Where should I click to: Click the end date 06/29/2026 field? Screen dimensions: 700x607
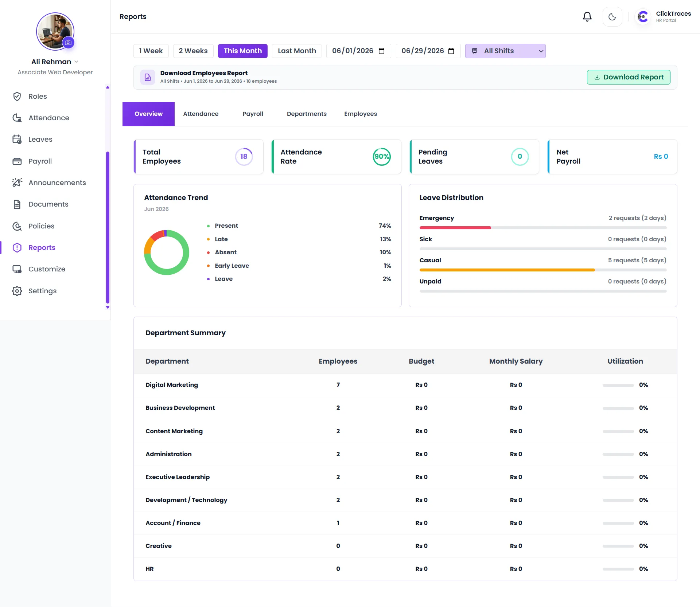pos(428,51)
